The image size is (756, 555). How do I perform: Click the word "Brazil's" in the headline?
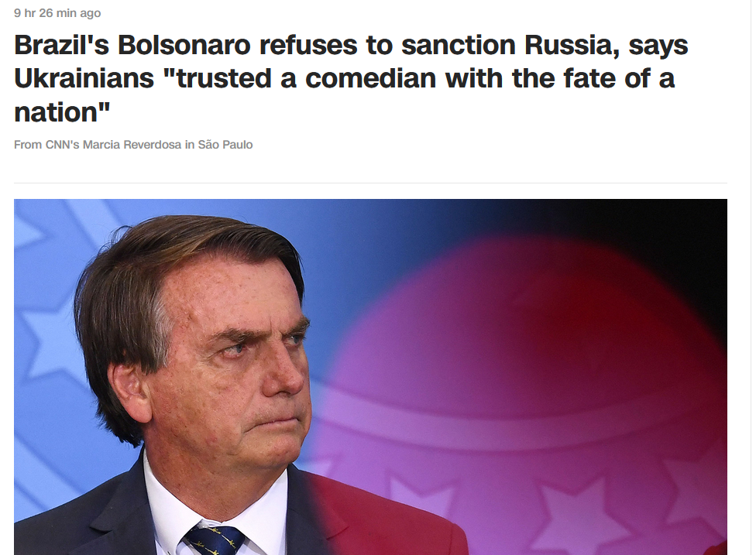tap(62, 45)
